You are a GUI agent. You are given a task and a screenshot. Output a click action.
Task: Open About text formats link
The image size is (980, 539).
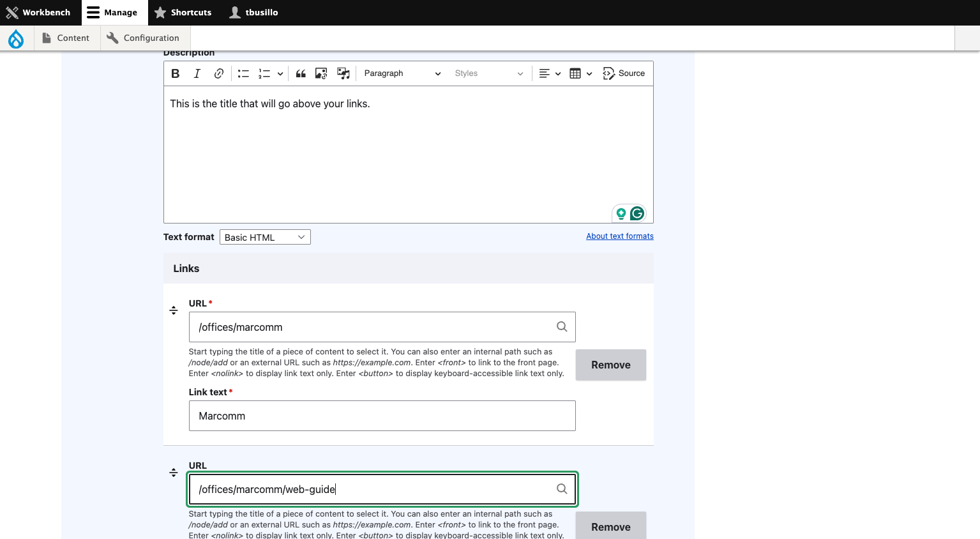(x=620, y=236)
